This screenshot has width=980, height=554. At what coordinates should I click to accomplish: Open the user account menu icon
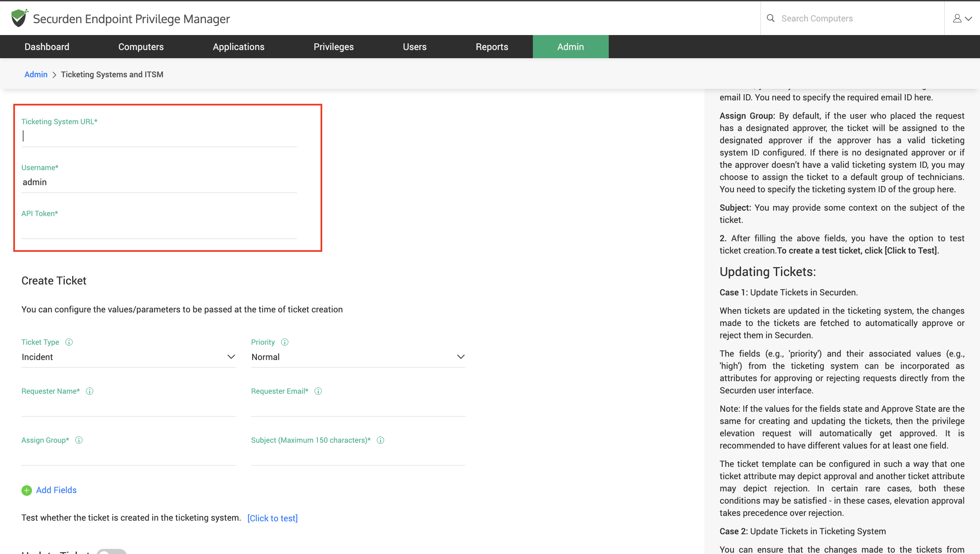pyautogui.click(x=962, y=18)
